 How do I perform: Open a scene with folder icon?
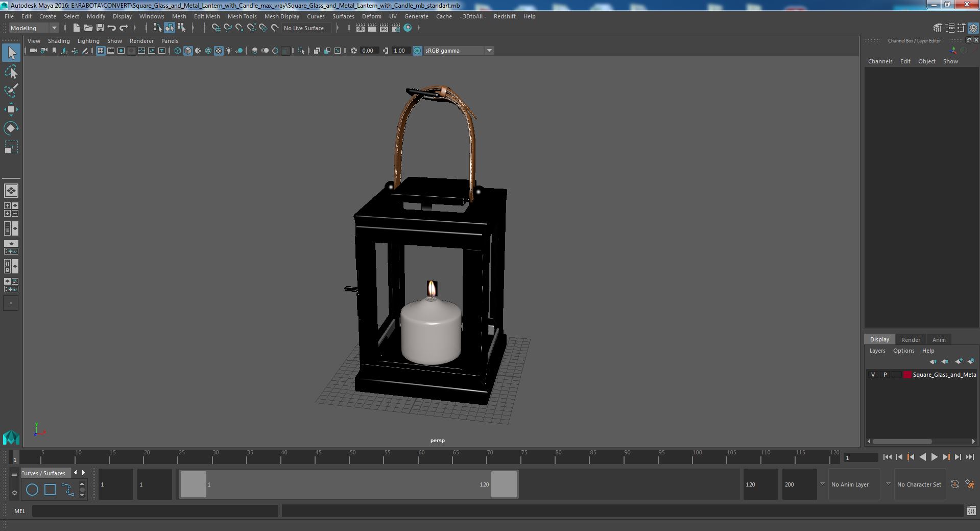tap(88, 28)
